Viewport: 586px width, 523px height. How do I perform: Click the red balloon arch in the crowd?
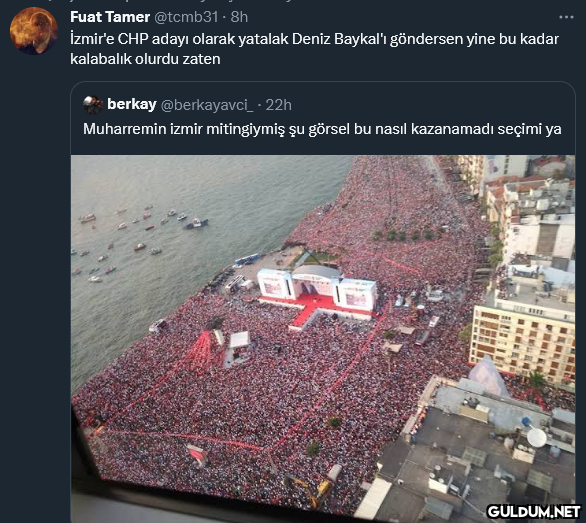pyautogui.click(x=200, y=352)
